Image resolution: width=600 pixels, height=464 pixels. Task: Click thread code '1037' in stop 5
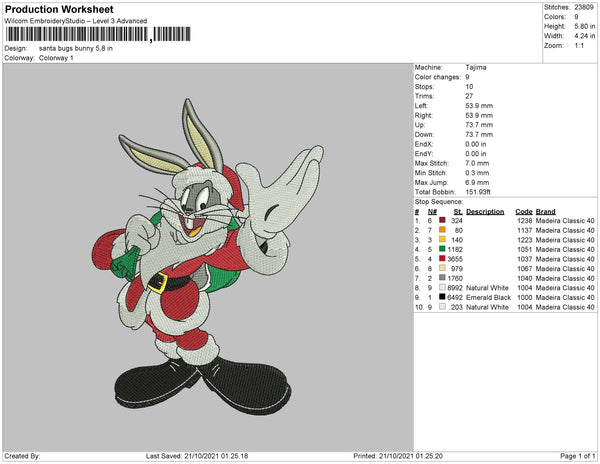(x=525, y=259)
